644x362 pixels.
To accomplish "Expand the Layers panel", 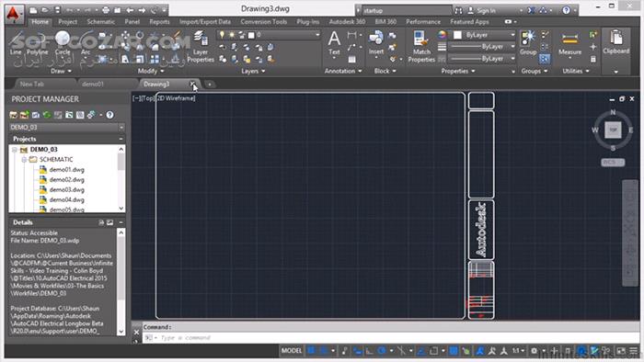I will [x=253, y=71].
